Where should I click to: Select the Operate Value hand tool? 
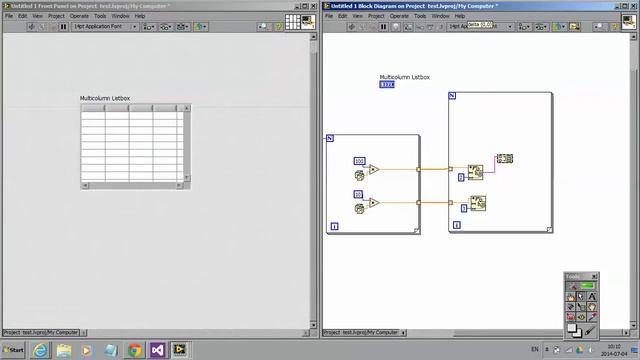pos(571,297)
